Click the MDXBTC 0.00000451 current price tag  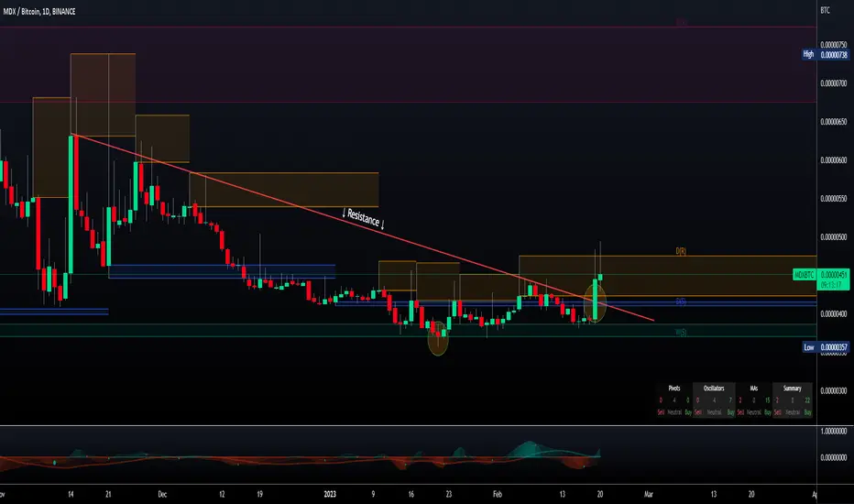point(821,275)
